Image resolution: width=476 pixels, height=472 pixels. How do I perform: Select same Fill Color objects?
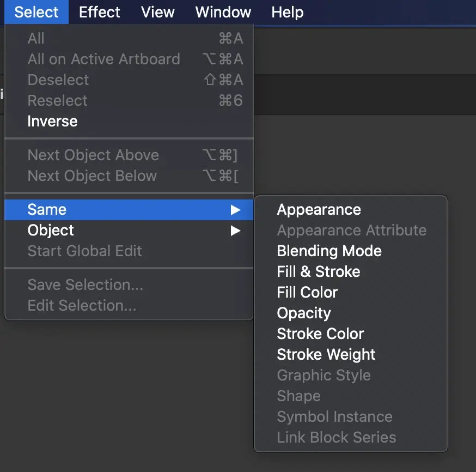tap(308, 292)
